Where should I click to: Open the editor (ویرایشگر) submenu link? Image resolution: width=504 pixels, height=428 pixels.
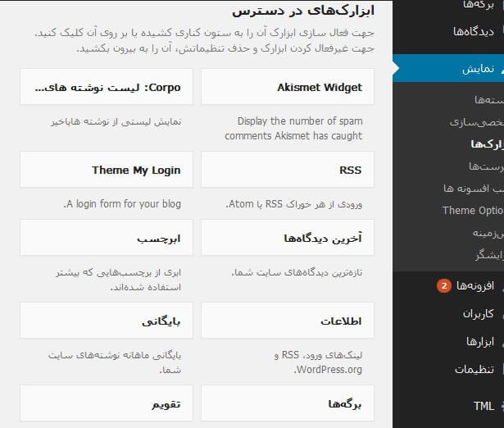point(490,255)
